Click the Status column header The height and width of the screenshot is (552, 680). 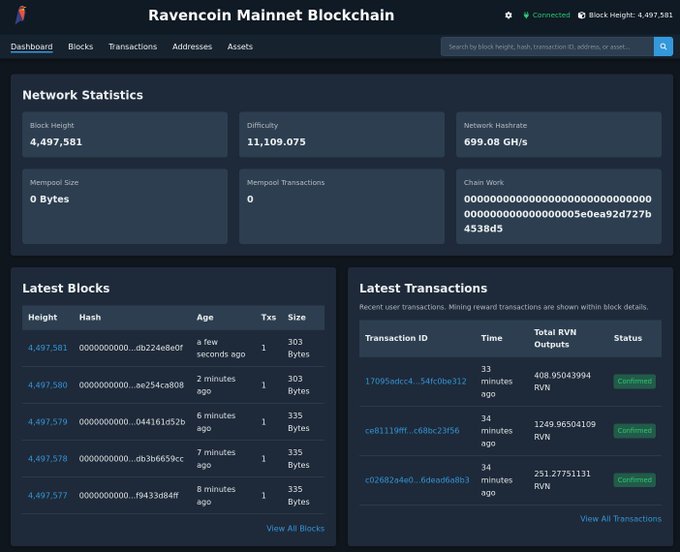coord(628,338)
